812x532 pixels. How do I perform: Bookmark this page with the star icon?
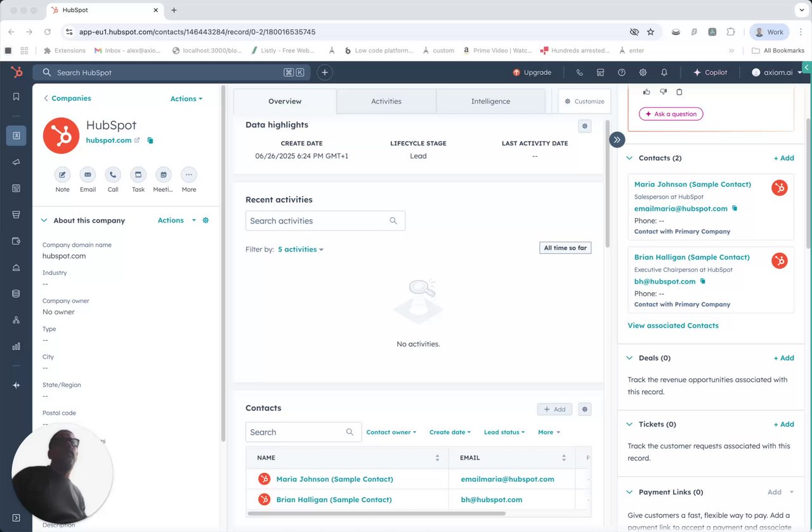(650, 32)
